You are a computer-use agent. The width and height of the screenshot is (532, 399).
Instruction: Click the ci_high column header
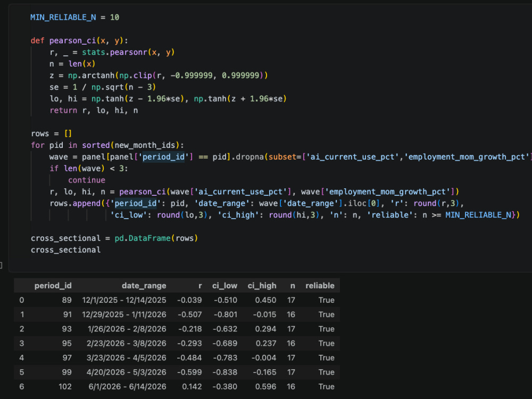262,286
